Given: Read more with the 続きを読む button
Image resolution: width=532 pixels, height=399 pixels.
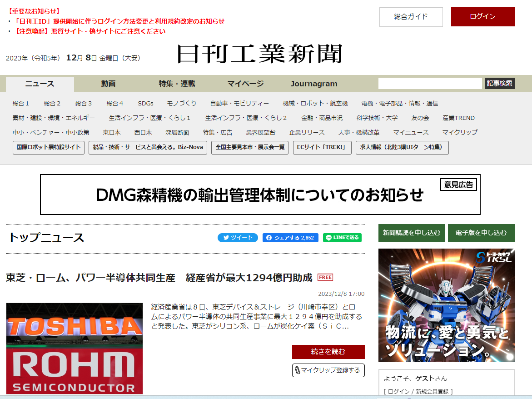Looking at the screenshot, I should (328, 352).
